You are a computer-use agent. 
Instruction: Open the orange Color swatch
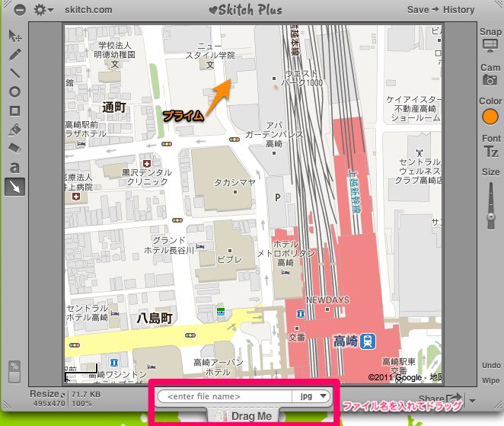(x=490, y=117)
